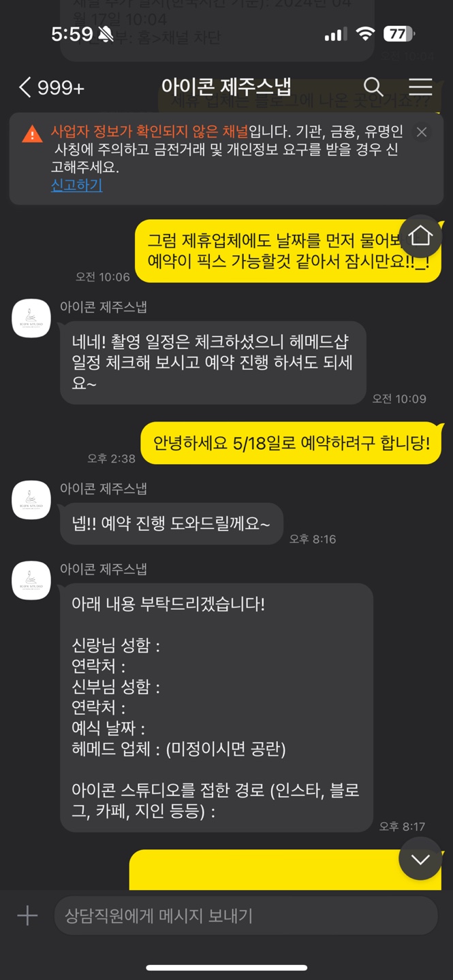Select the 안녕하세요 5/18일로 예약하려구 message bubble
The width and height of the screenshot is (453, 980).
(291, 444)
